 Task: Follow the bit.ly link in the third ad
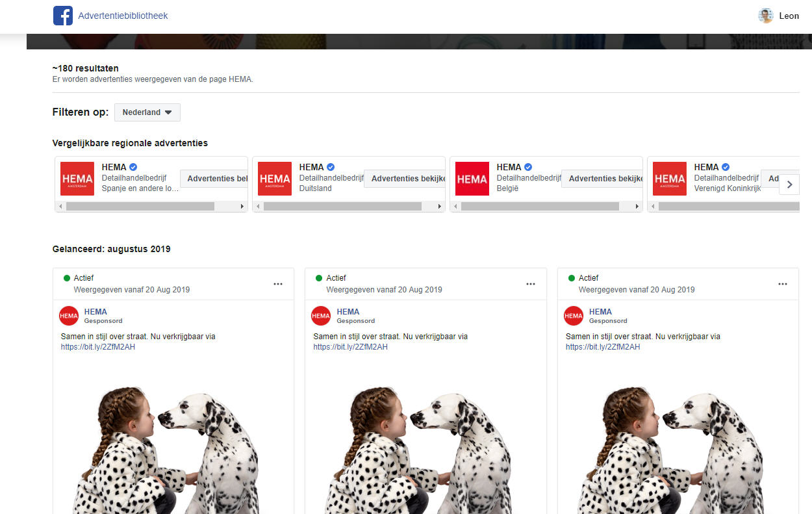tap(603, 347)
